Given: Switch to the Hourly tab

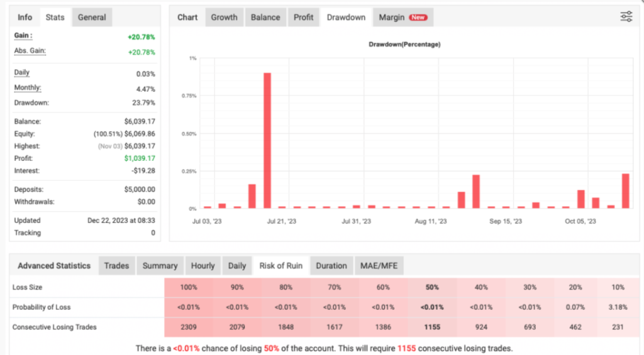Looking at the screenshot, I should 203,266.
